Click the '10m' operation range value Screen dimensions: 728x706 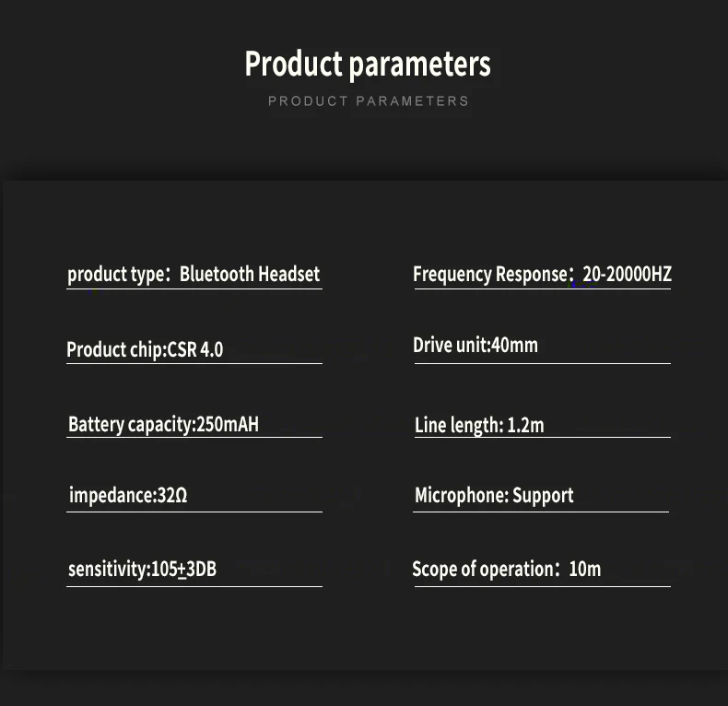tap(585, 570)
